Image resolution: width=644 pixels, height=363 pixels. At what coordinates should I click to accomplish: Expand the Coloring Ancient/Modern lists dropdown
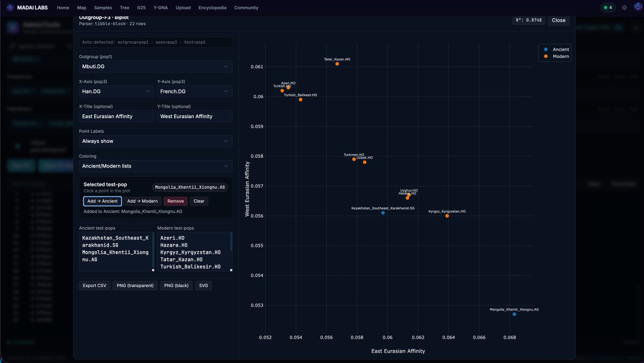pyautogui.click(x=156, y=166)
